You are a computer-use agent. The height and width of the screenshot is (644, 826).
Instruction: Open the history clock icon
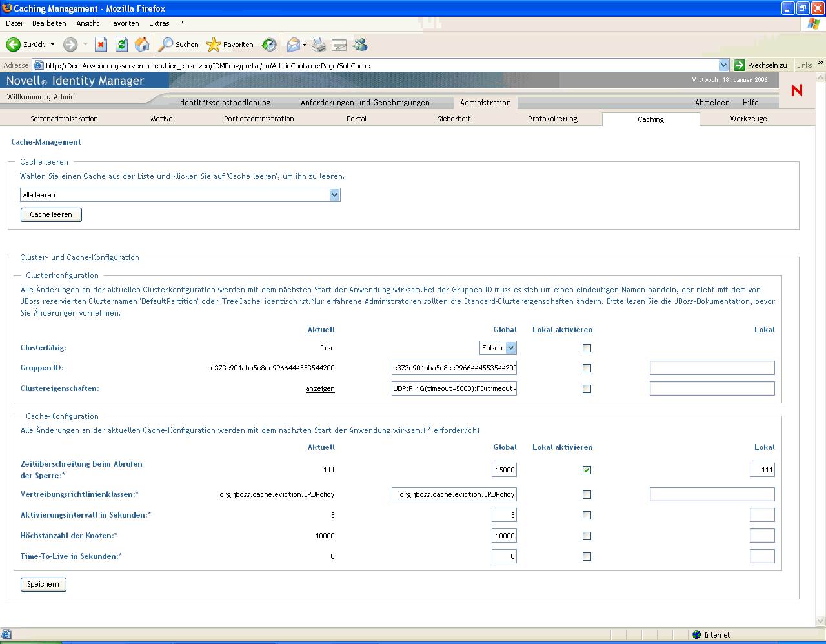click(269, 45)
